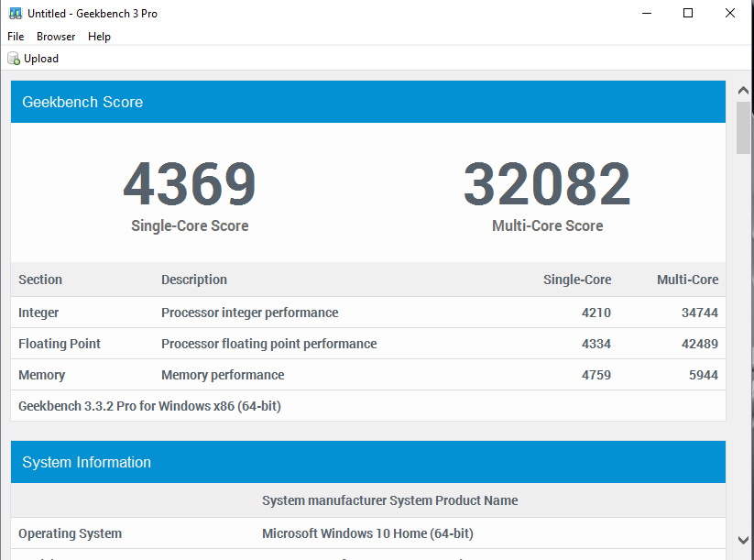Click the scrollbar up arrow

743,91
